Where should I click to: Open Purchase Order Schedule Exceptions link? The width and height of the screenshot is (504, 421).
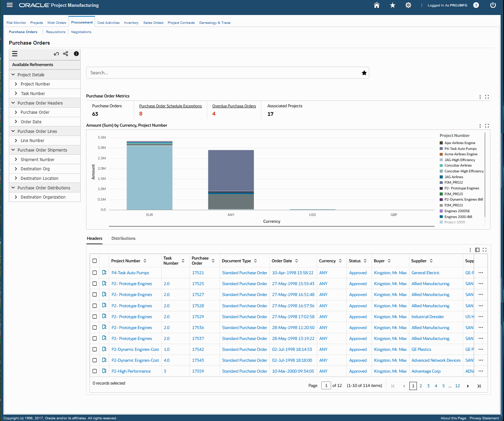tap(170, 106)
